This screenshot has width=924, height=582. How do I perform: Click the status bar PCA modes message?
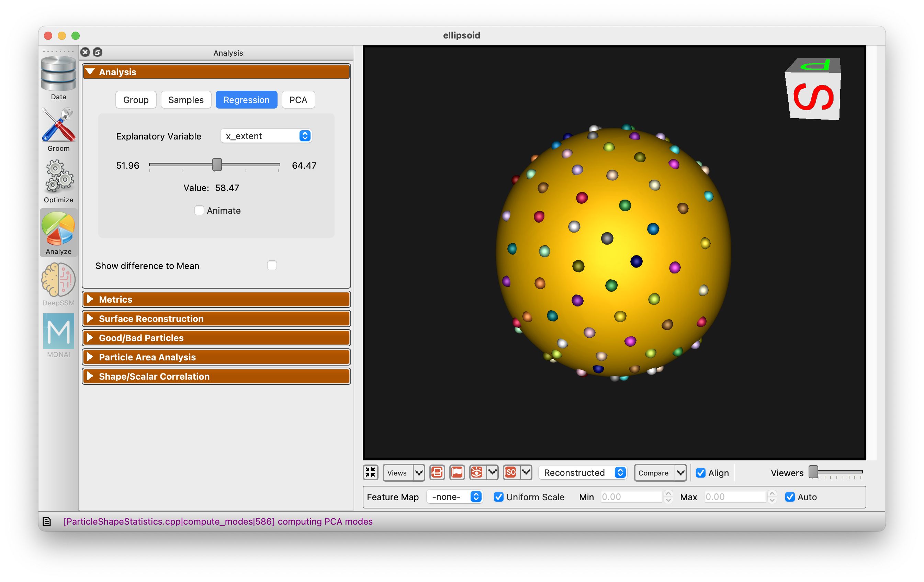coord(218,521)
